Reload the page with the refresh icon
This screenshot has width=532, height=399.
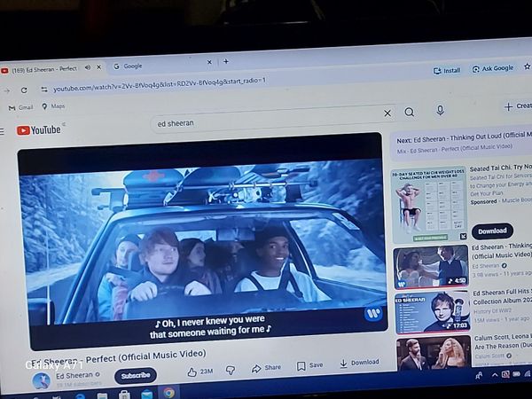pyautogui.click(x=23, y=90)
